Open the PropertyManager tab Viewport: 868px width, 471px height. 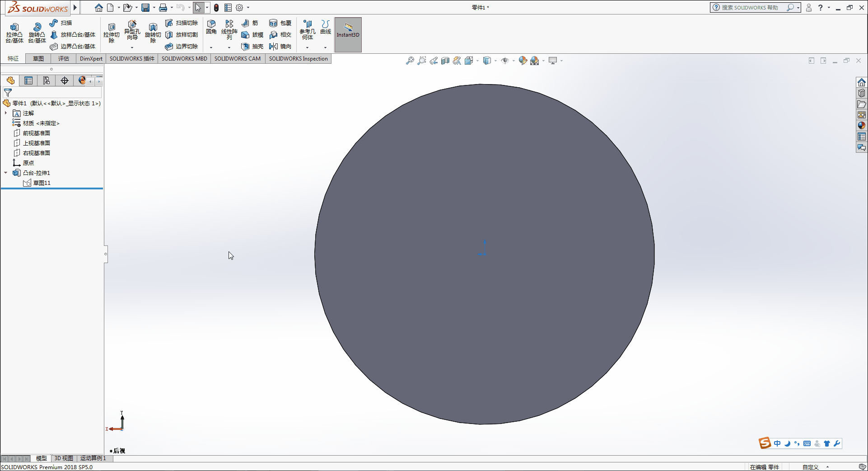point(28,80)
